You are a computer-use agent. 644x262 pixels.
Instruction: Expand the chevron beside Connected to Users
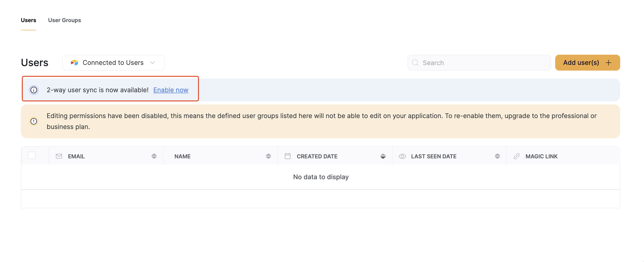(153, 63)
